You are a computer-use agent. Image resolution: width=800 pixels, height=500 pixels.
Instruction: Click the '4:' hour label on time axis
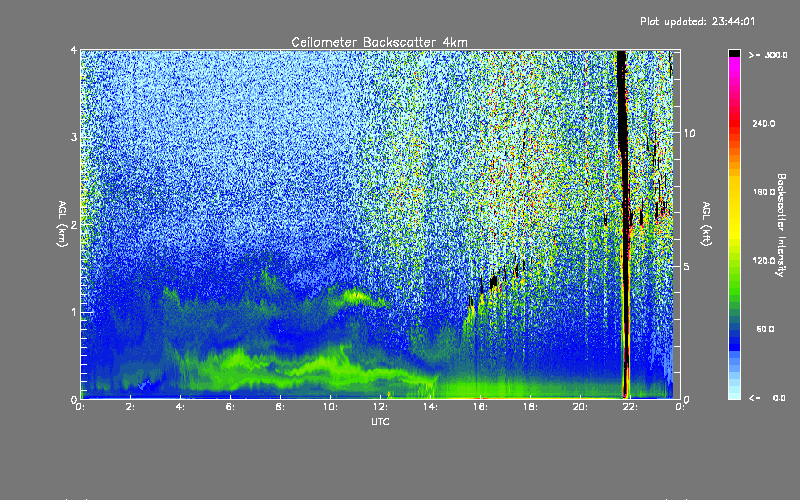[x=180, y=407]
